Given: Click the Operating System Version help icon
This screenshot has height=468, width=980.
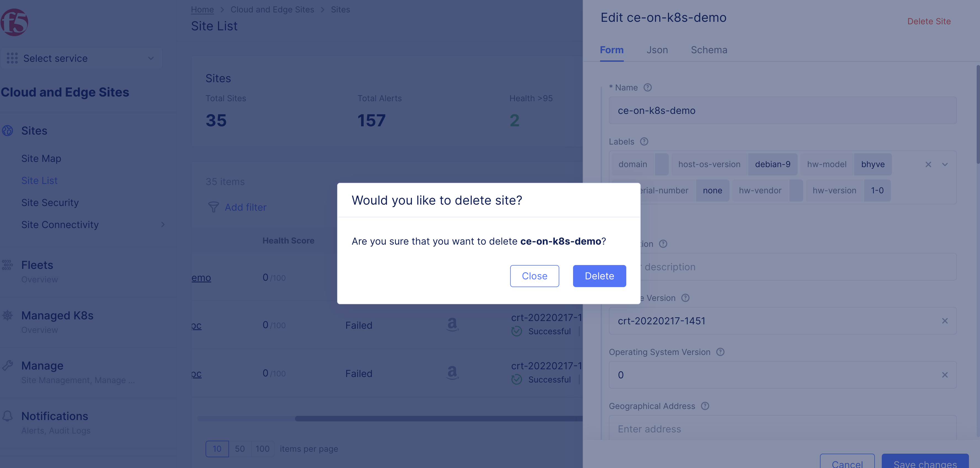Looking at the screenshot, I should (x=720, y=352).
